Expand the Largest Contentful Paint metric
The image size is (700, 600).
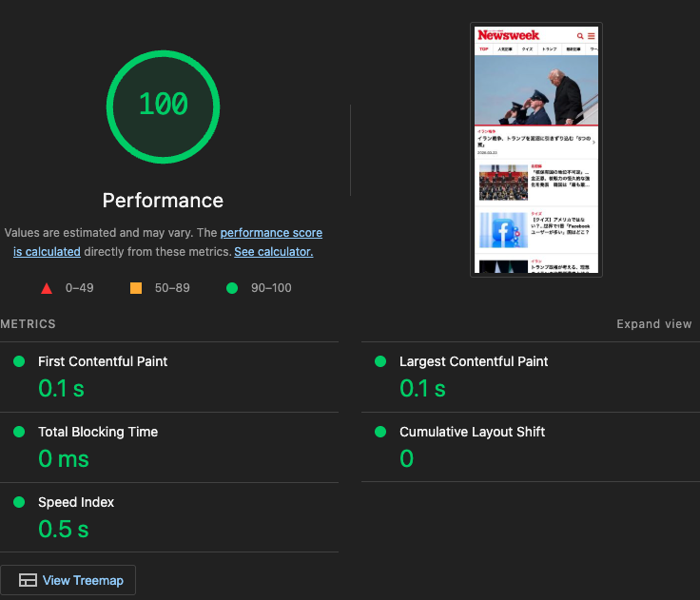(x=473, y=361)
